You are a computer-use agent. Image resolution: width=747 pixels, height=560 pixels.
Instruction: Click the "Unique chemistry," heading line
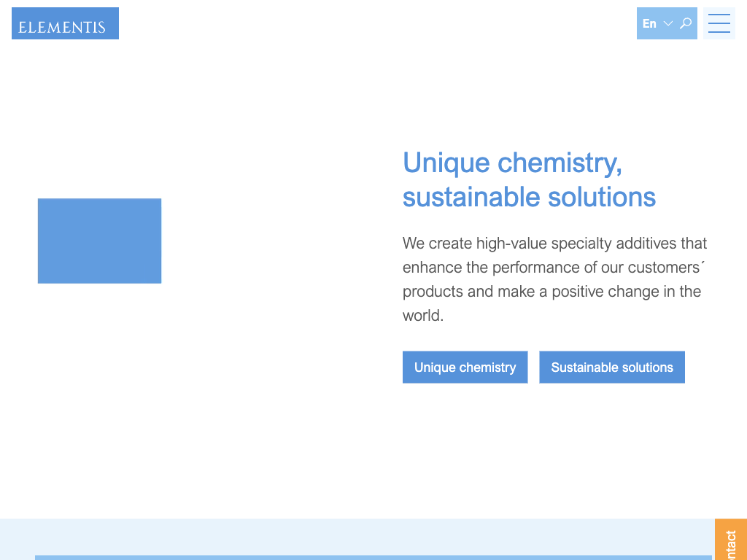[512, 162]
